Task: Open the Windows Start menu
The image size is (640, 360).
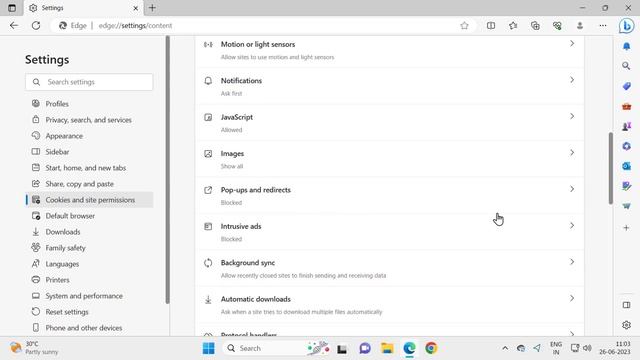Action: click(209, 348)
